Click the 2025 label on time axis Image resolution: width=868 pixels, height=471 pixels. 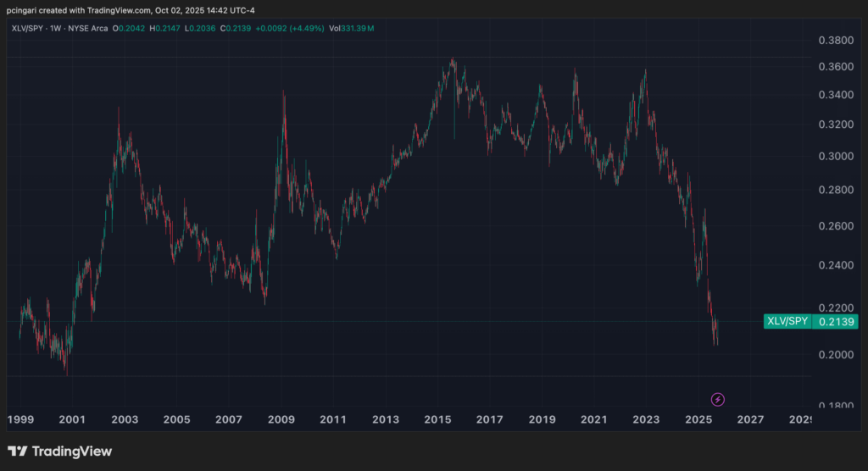(x=698, y=420)
